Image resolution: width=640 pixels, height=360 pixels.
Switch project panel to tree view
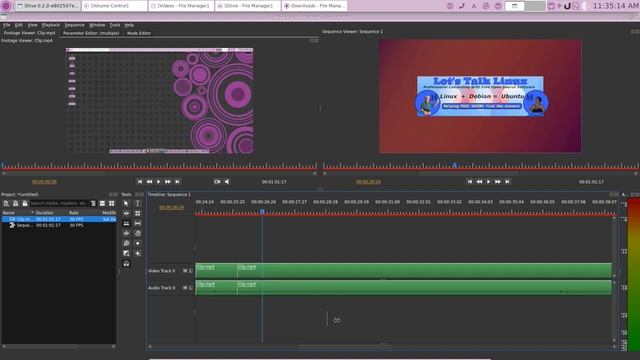[x=93, y=203]
